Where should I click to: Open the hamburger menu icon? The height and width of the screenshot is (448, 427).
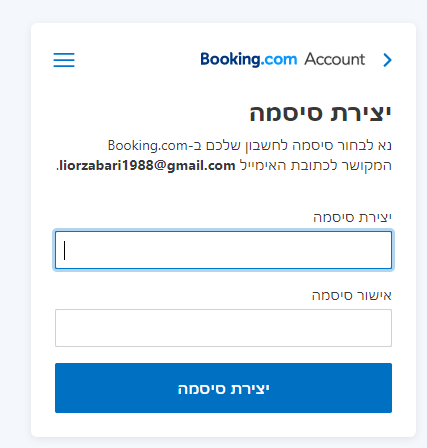(x=64, y=60)
